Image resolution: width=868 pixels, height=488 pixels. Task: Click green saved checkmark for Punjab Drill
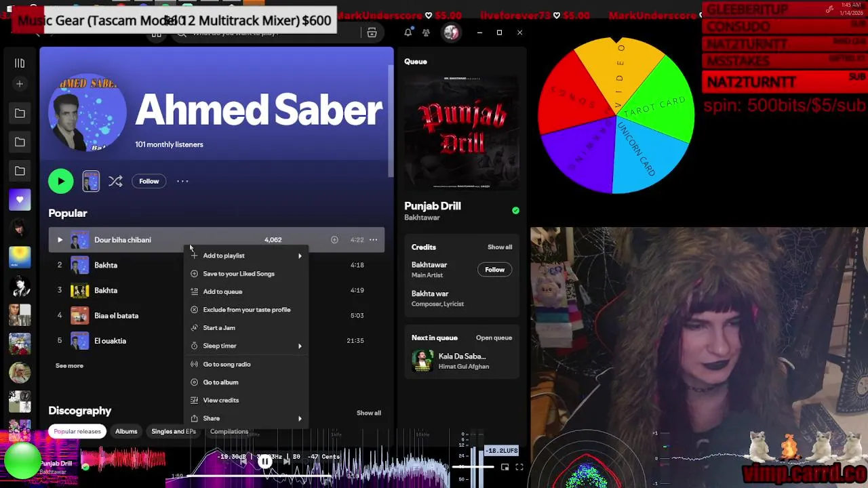pyautogui.click(x=515, y=211)
